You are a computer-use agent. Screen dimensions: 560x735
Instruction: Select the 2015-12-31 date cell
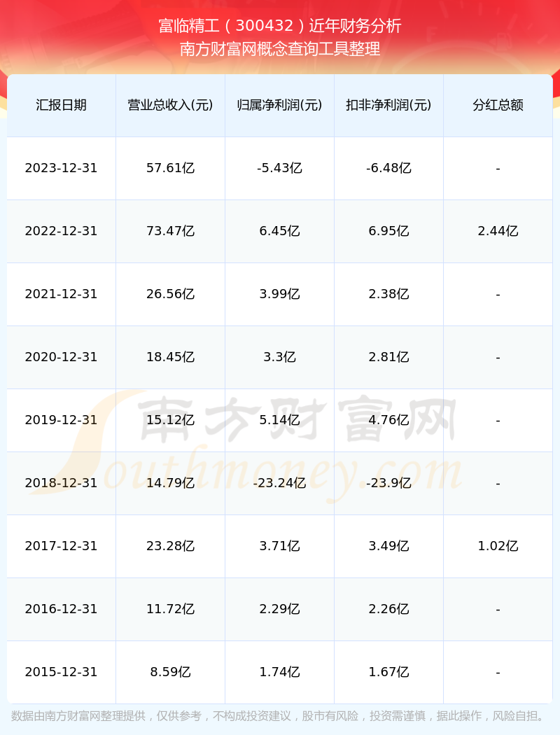point(62,672)
